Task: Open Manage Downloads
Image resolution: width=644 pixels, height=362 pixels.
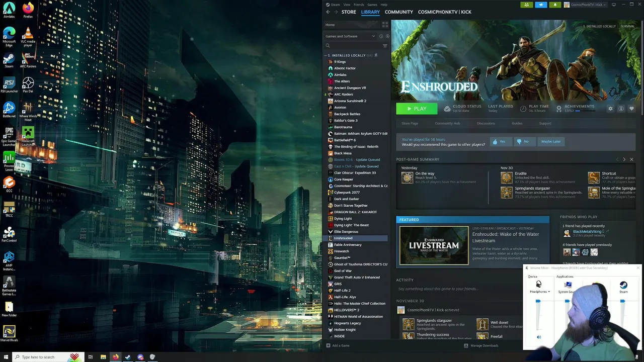Action: 481,345
